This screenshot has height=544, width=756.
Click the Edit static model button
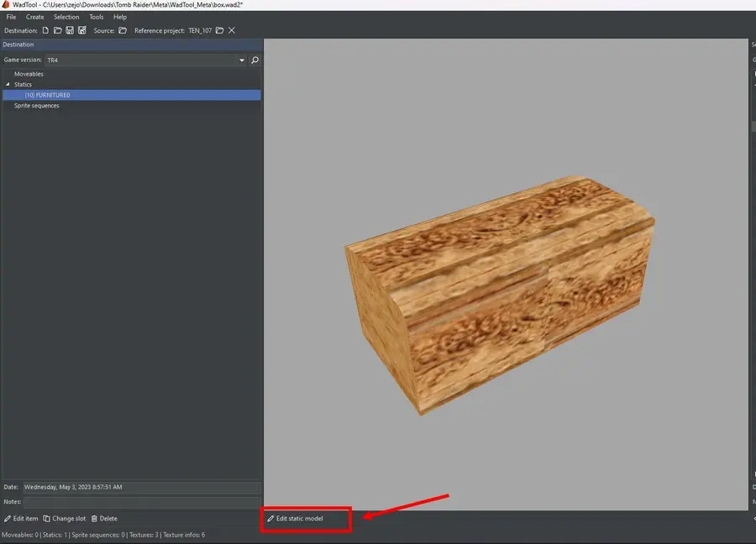295,519
